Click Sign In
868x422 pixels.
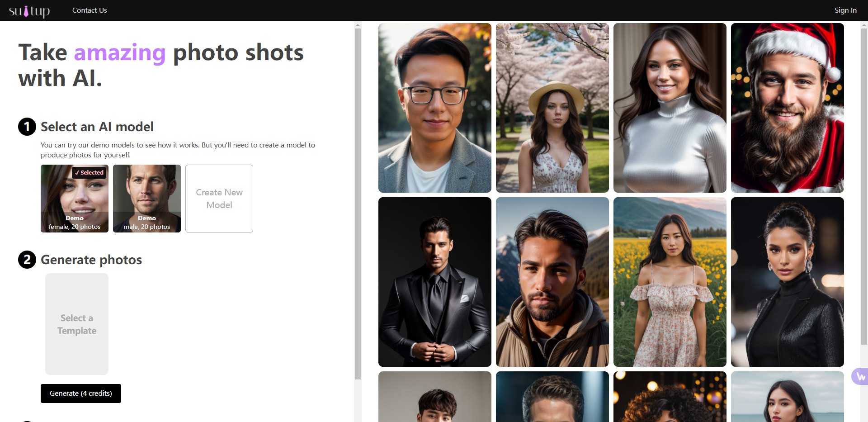pos(844,10)
